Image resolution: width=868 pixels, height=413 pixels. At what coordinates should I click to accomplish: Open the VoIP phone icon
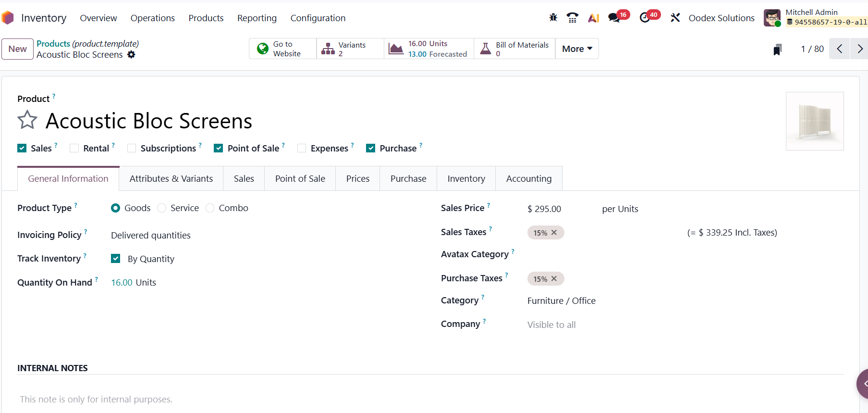click(572, 18)
